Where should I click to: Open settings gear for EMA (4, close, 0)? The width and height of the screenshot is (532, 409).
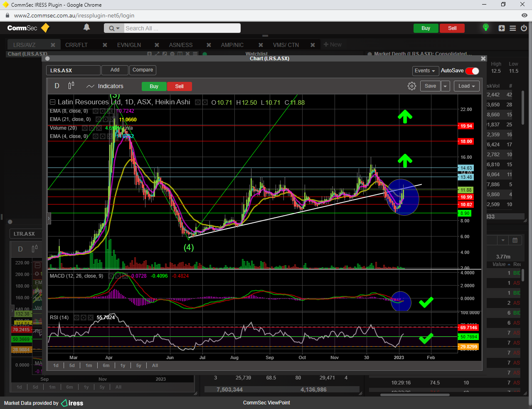coord(102,136)
